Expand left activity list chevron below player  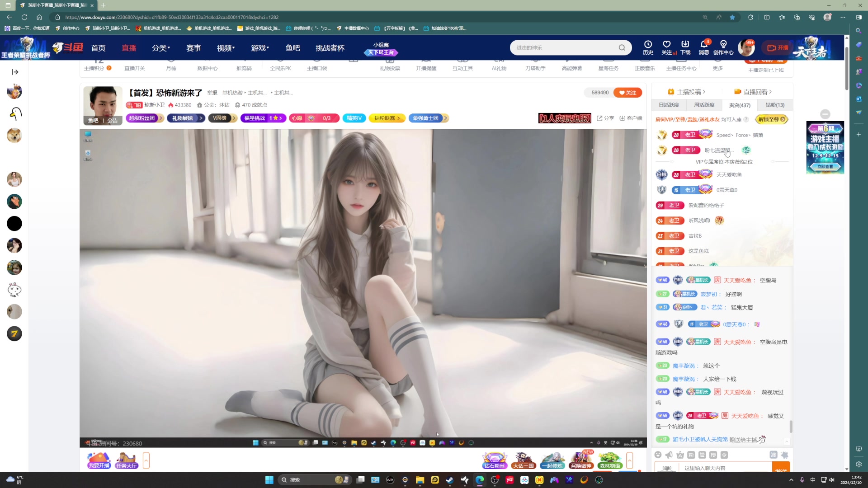(146, 460)
